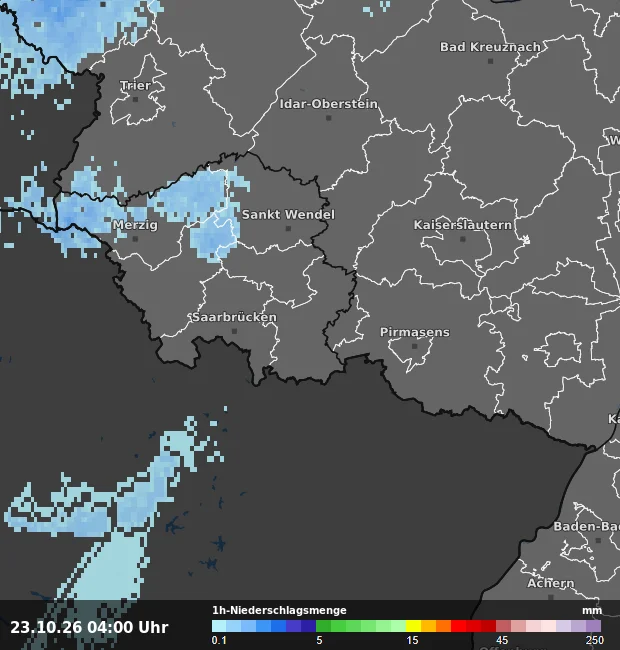Screen dimensions: 620x650
Task: Click the 0.1 legend value
Action: tap(219, 640)
